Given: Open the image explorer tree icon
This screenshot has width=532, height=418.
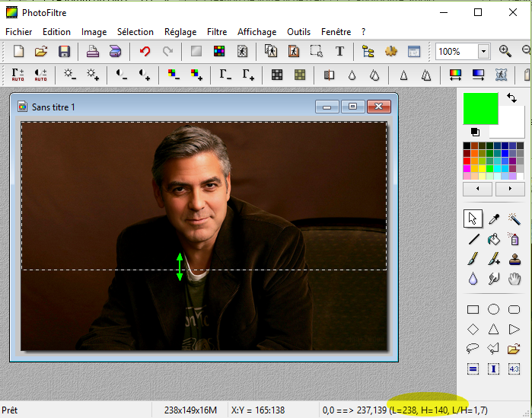Looking at the screenshot, I should coord(368,52).
